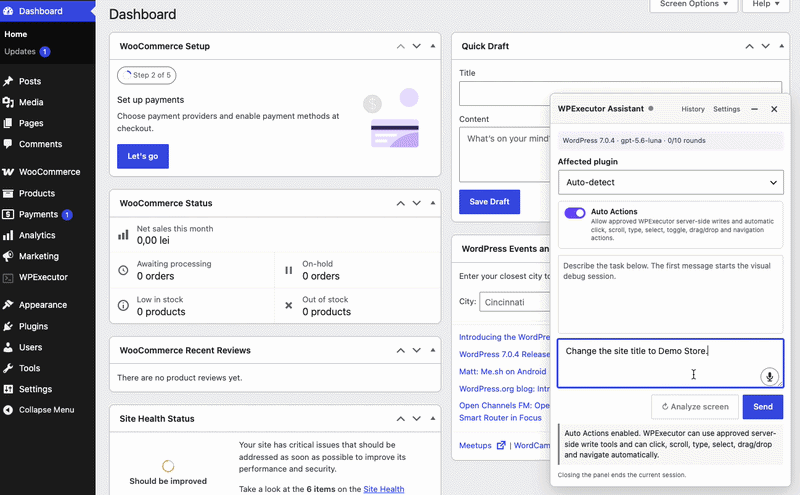Click the Appearance paintbrush icon
Image resolution: width=800 pixels, height=495 pixels.
(x=8, y=305)
